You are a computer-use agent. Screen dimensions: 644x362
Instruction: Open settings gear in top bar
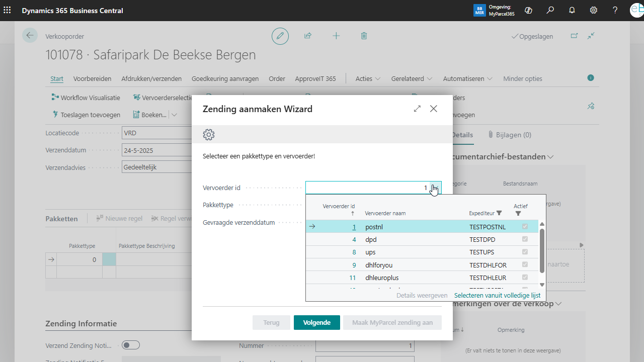(594, 10)
